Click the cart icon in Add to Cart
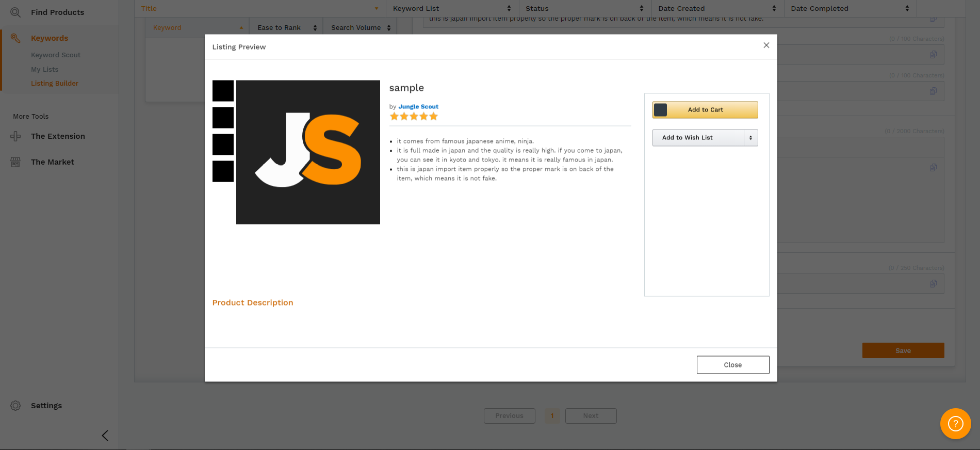This screenshot has height=450, width=980. 661,110
